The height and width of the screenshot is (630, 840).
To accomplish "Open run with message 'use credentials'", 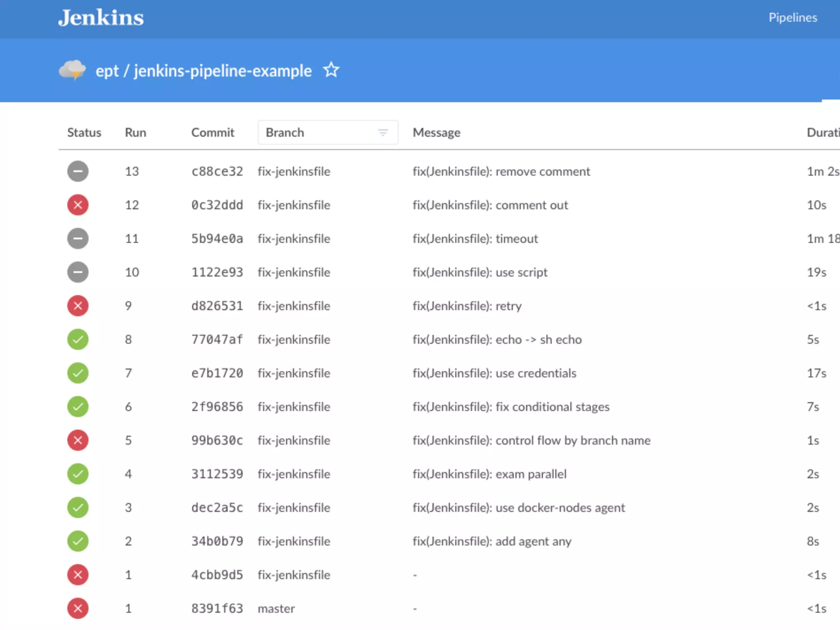I will tap(494, 373).
